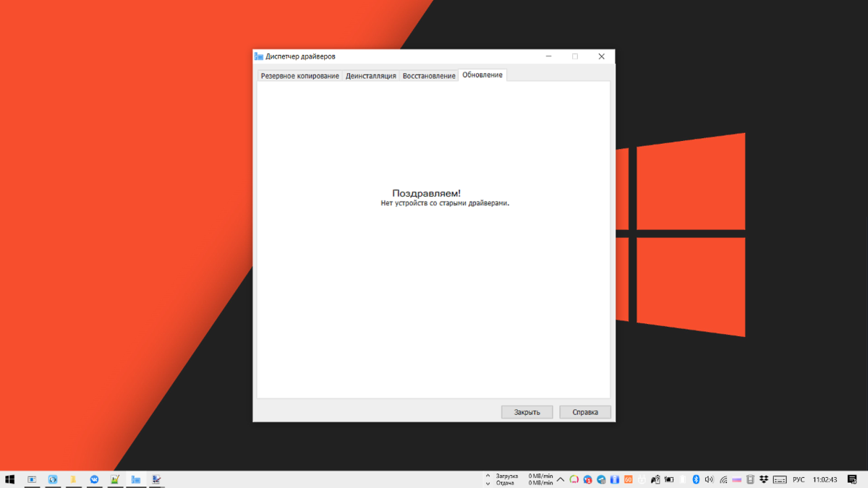Click the Закрыть button
Image resolution: width=868 pixels, height=488 pixels.
(x=527, y=412)
